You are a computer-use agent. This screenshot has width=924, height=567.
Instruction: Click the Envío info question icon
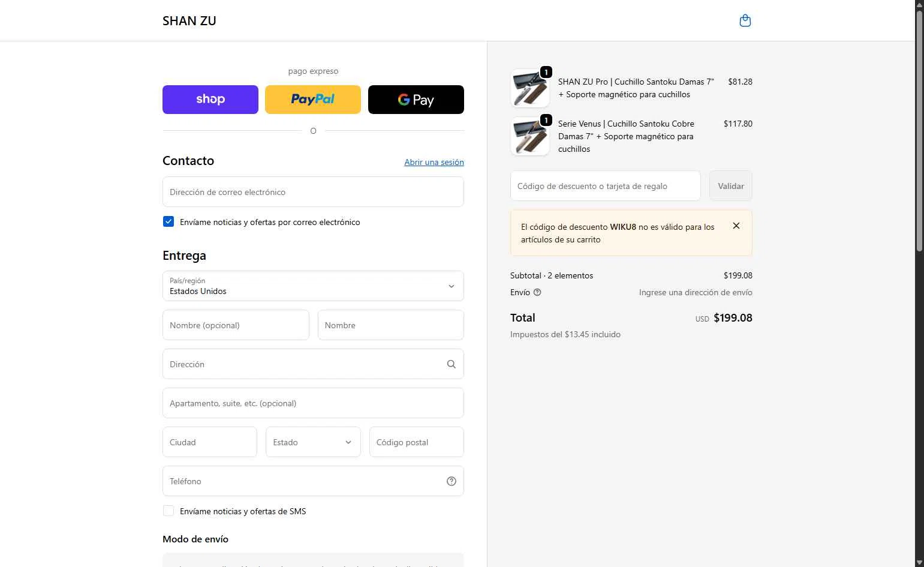537,293
